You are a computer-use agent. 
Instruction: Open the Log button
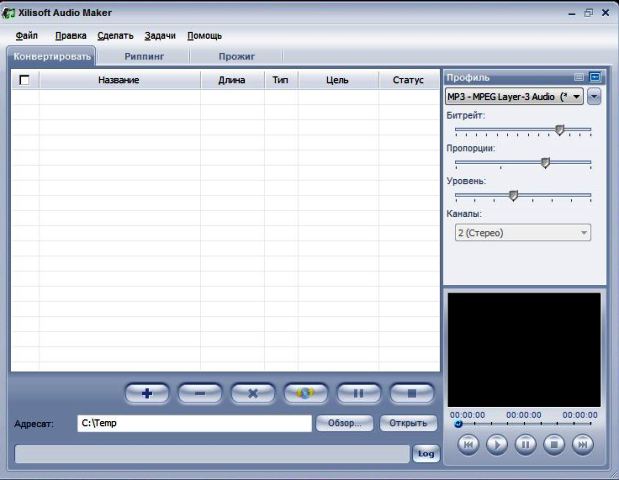pyautogui.click(x=426, y=454)
